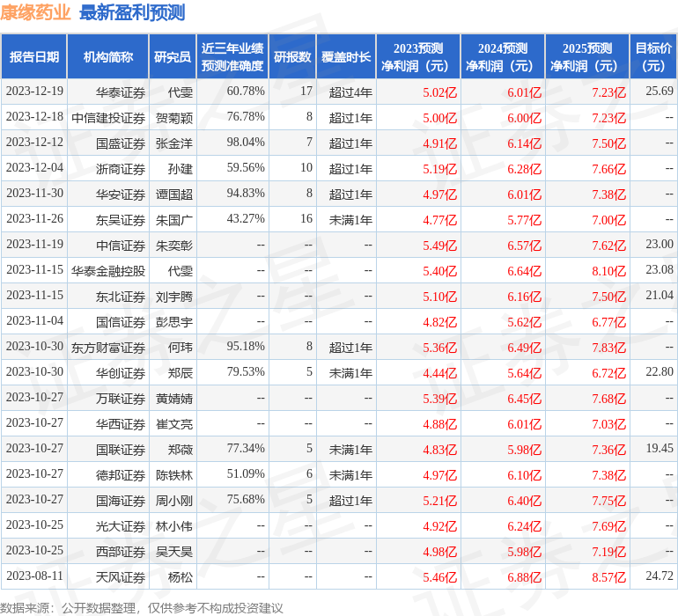Click the 近三年业绩预测准确度 header
The width and height of the screenshot is (678, 616).
(232, 56)
